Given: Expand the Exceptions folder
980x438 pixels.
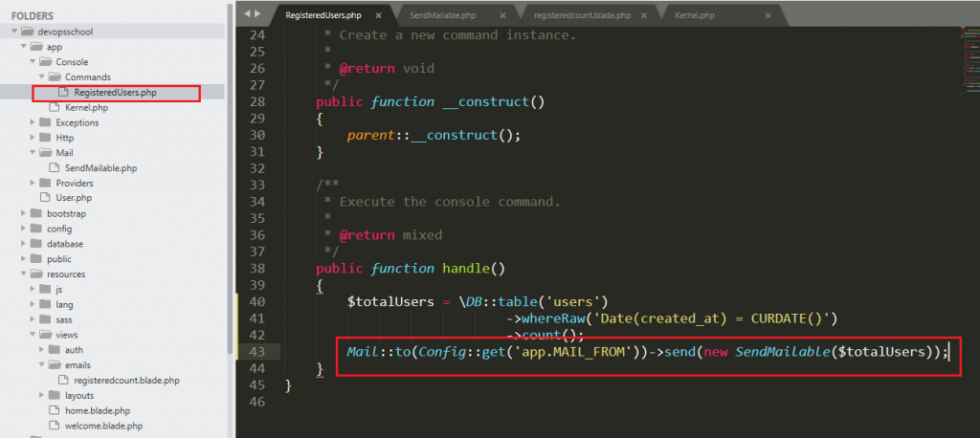Looking at the screenshot, I should coord(33,122).
